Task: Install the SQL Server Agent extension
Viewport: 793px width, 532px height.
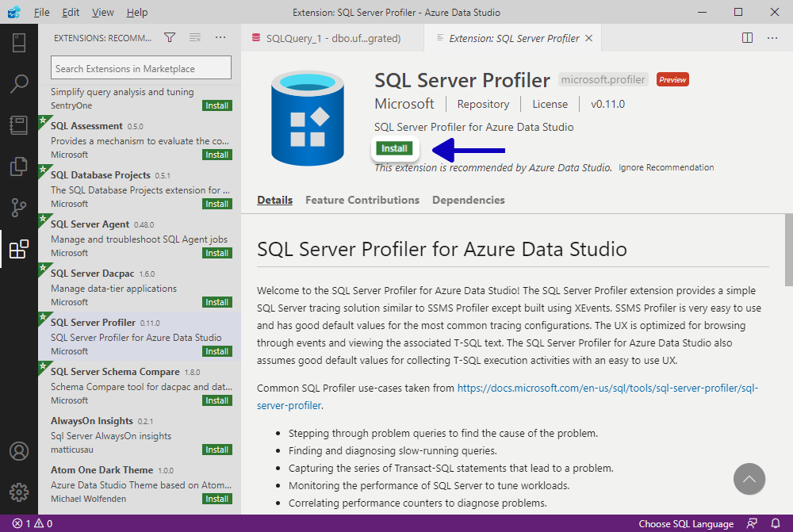Action: [217, 253]
